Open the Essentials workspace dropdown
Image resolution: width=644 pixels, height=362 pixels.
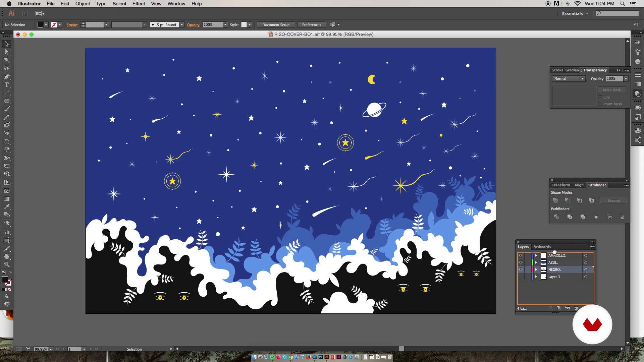pyautogui.click(x=575, y=14)
